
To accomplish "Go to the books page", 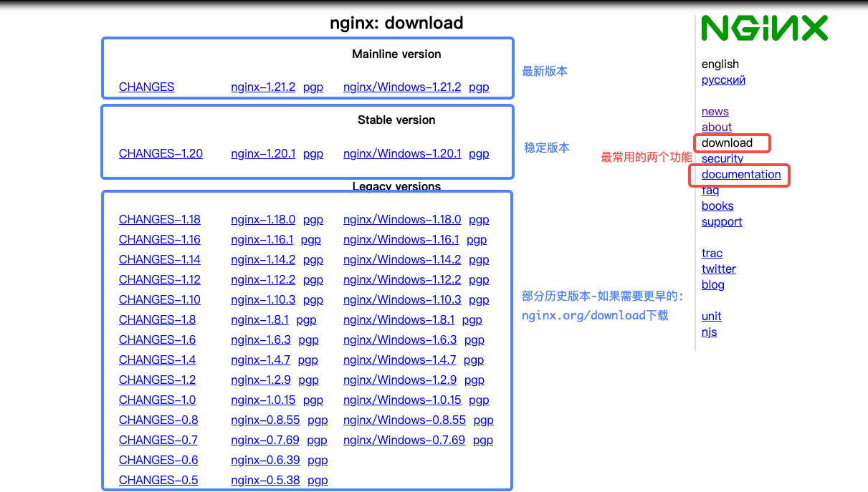I will point(717,206).
